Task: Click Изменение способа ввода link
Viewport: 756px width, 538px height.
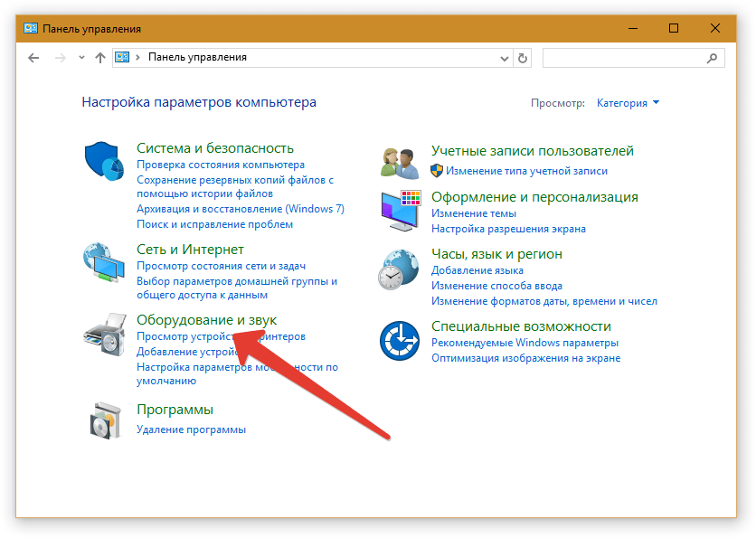Action: 496,286
